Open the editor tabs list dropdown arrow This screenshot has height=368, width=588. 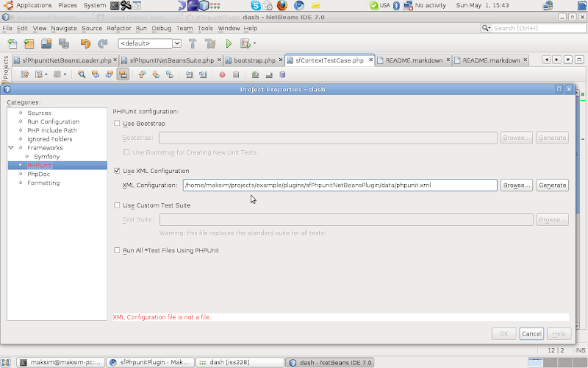[x=568, y=60]
